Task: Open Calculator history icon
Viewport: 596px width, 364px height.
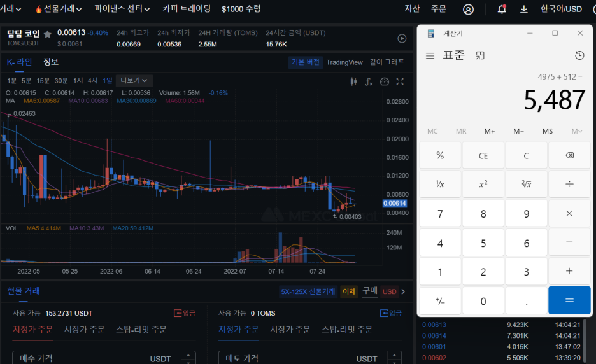Action: pos(579,55)
